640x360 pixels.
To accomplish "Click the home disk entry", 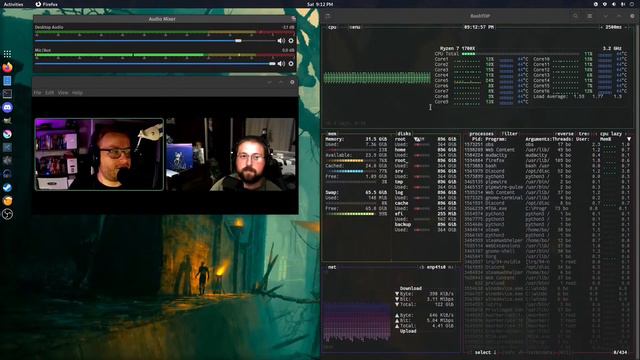I will tap(400, 150).
